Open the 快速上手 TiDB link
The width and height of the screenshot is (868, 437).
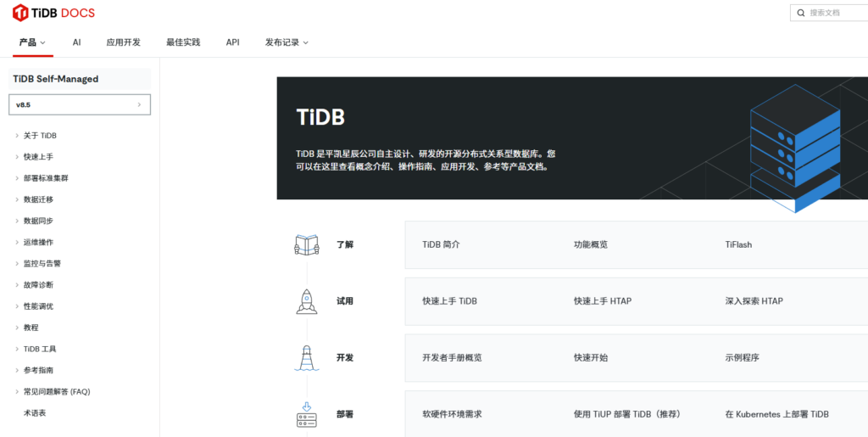coord(449,301)
